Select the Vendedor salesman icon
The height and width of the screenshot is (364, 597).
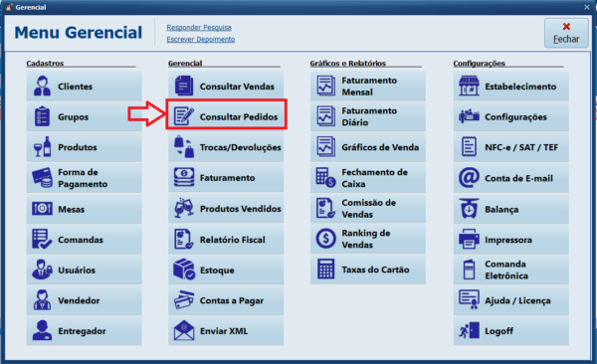42,300
